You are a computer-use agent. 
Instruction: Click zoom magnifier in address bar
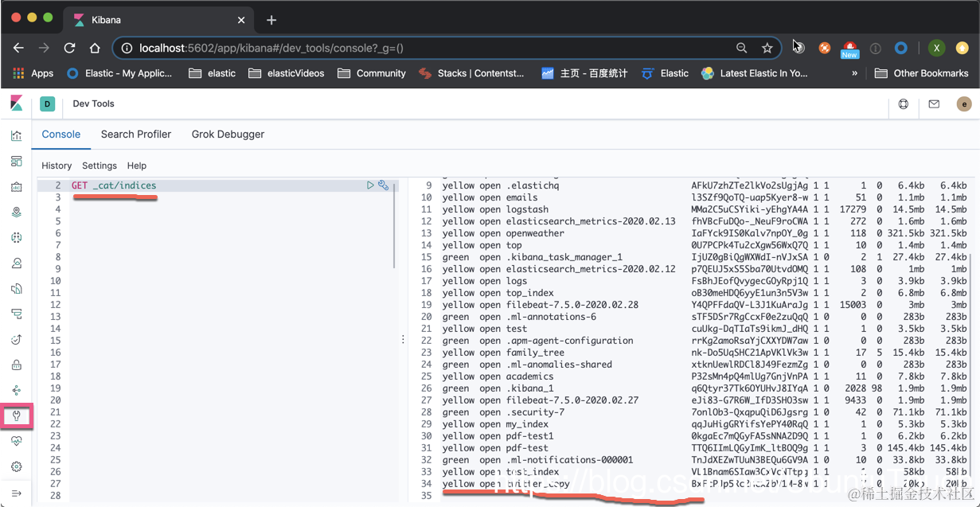click(x=742, y=48)
